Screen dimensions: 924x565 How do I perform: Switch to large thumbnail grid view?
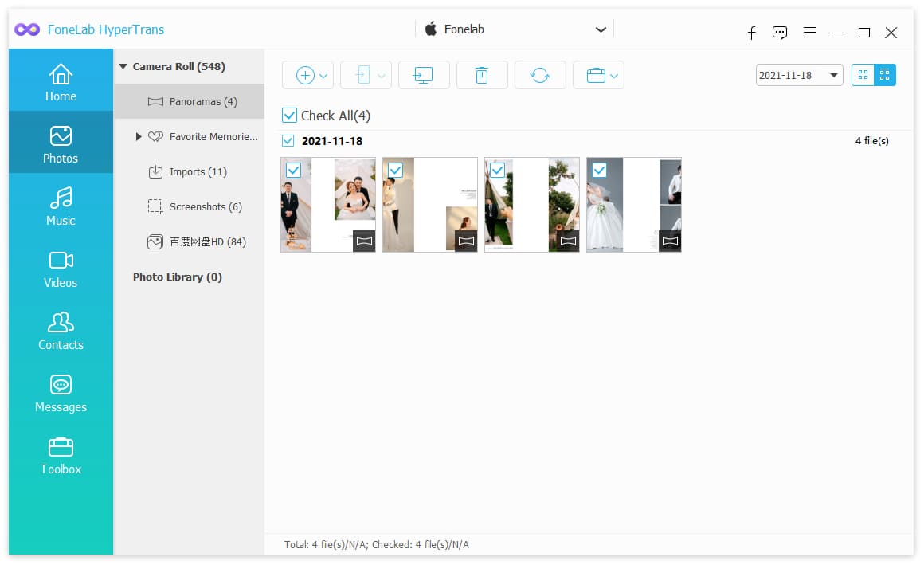(863, 75)
